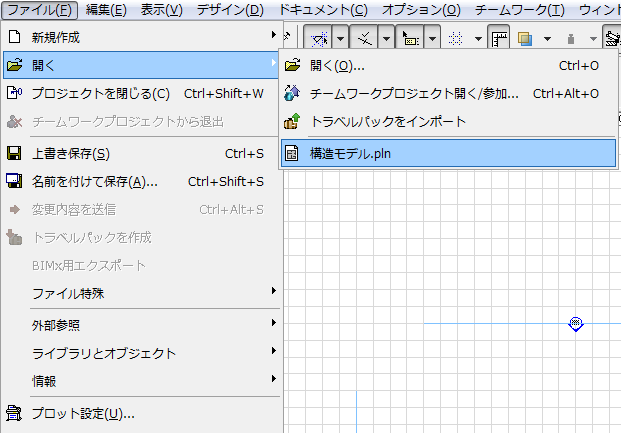Open dropdown beside greyed Gravity icon
This screenshot has width=621, height=433.
click(x=593, y=39)
